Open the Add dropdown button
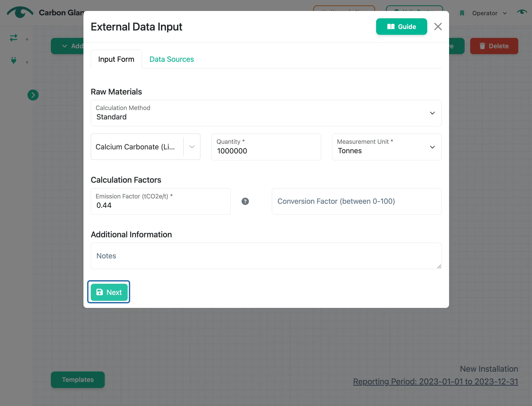Image resolution: width=532 pixels, height=406 pixels. click(67, 46)
